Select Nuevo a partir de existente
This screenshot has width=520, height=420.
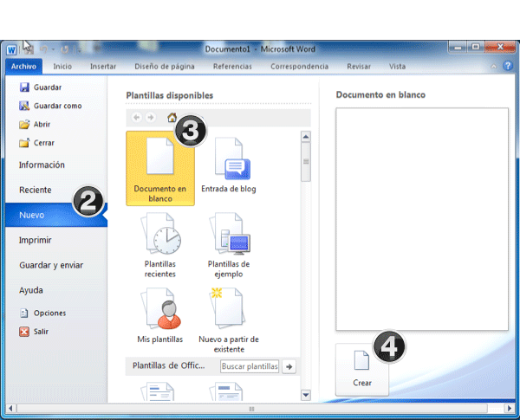tap(229, 320)
